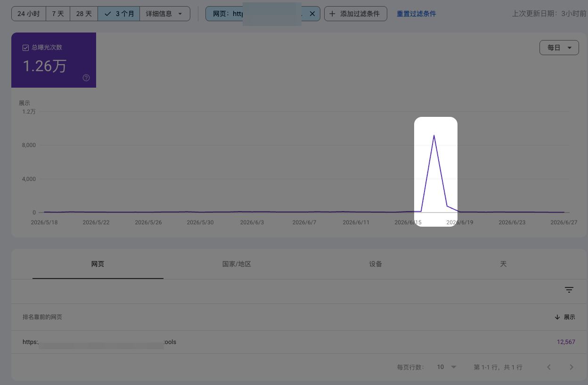The image size is (588, 385).
Task: Open the 每日 granularity dropdown
Action: (x=559, y=48)
